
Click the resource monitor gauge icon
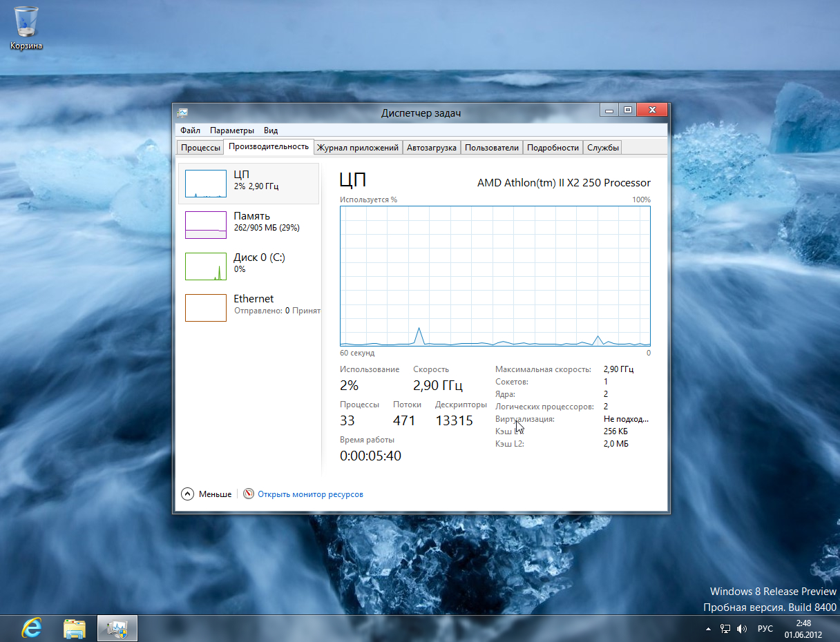point(249,494)
